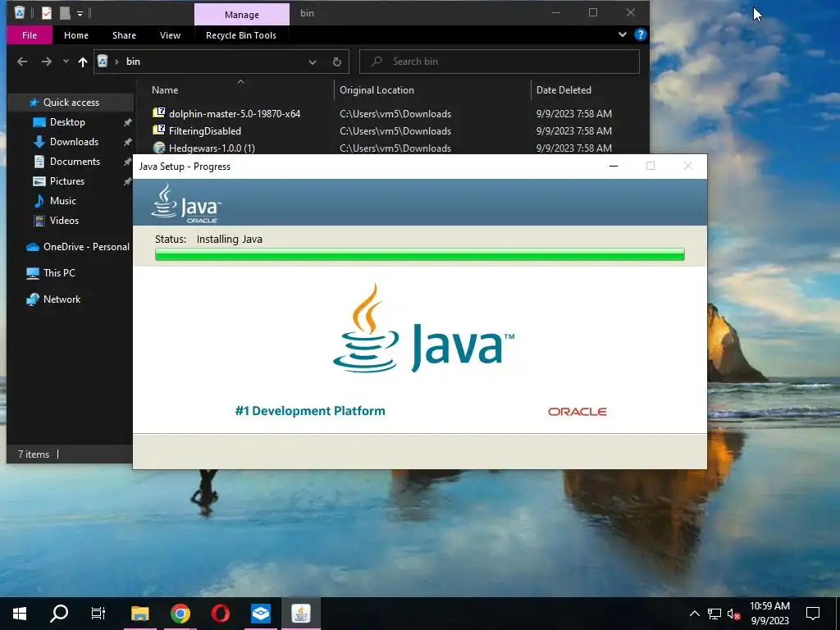Minimize the Java Setup window
This screenshot has height=630, width=840.
click(x=614, y=166)
